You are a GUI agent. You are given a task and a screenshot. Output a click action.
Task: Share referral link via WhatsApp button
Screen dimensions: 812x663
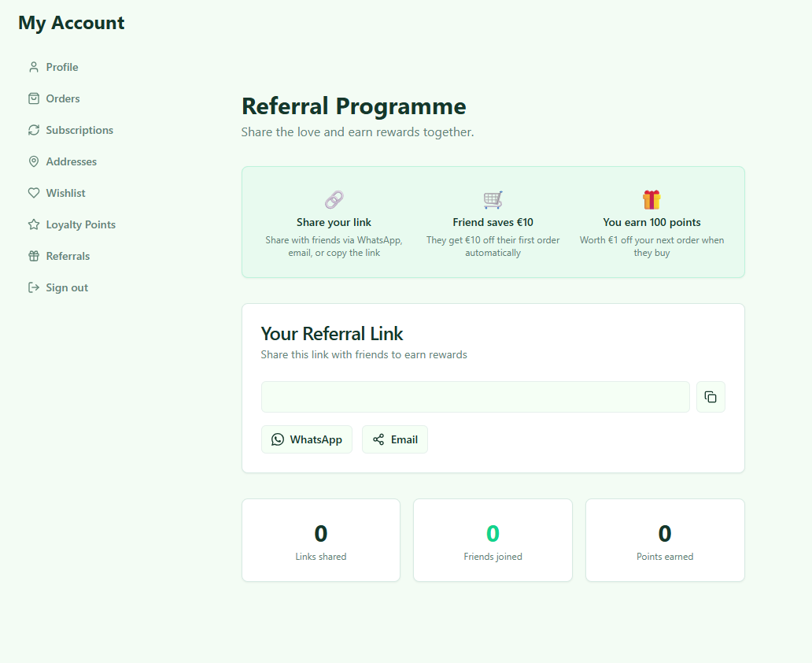(307, 439)
